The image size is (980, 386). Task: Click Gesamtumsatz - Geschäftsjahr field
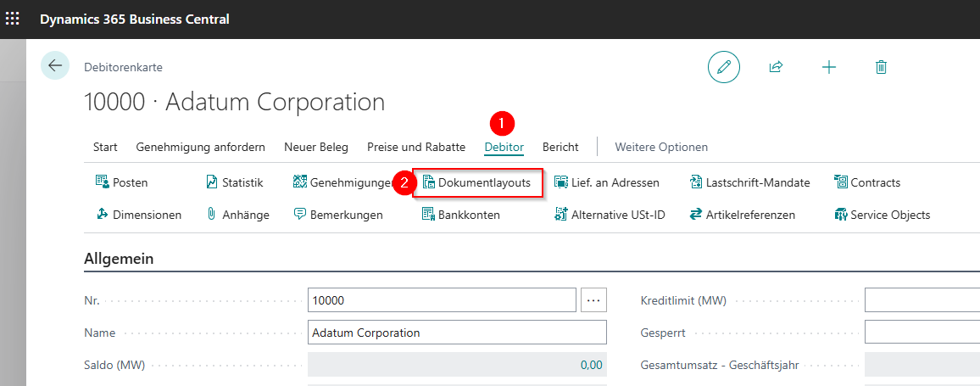click(x=922, y=366)
